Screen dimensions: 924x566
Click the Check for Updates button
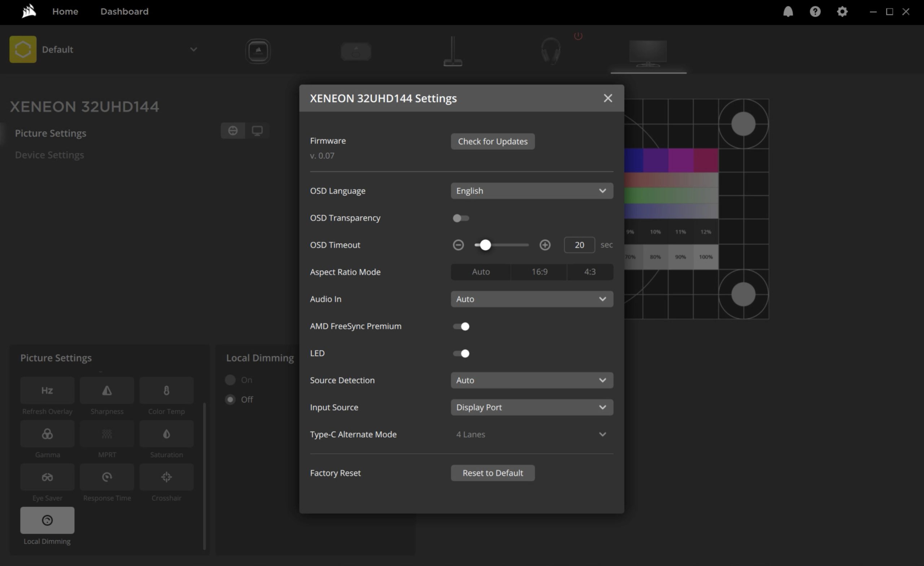click(492, 141)
